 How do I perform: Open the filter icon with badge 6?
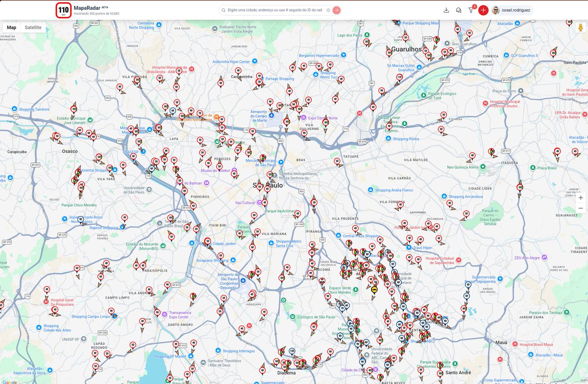(471, 10)
